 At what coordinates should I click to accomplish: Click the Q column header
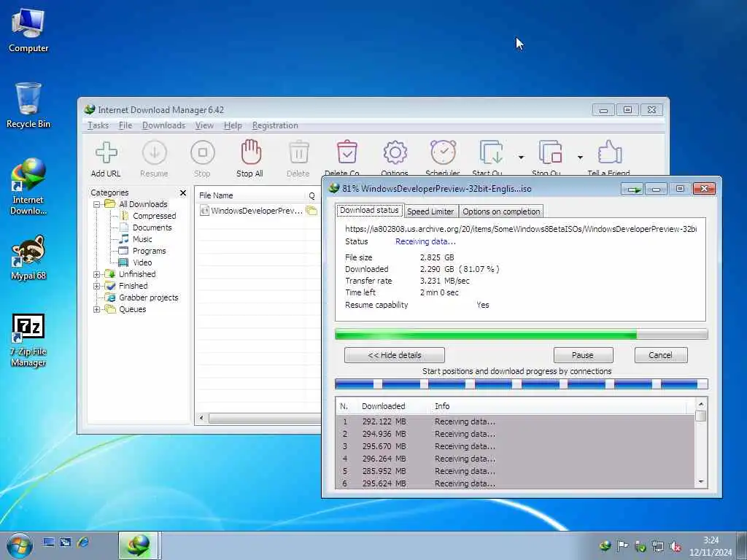(x=312, y=195)
